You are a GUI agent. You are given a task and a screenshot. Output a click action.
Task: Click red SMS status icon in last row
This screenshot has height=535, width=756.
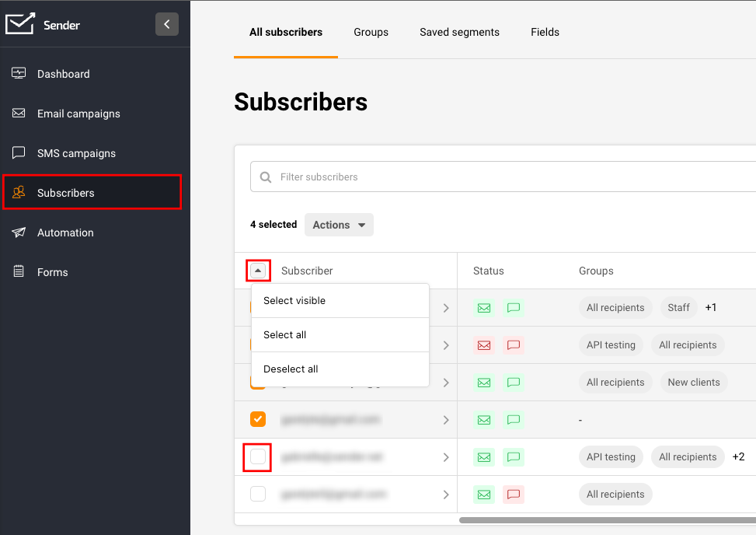point(513,495)
